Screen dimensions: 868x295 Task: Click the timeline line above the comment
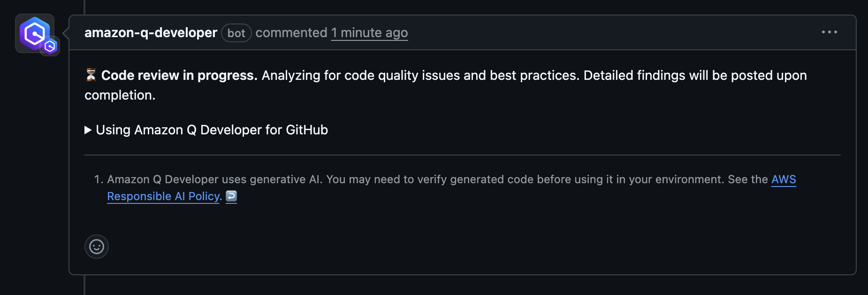point(84,6)
